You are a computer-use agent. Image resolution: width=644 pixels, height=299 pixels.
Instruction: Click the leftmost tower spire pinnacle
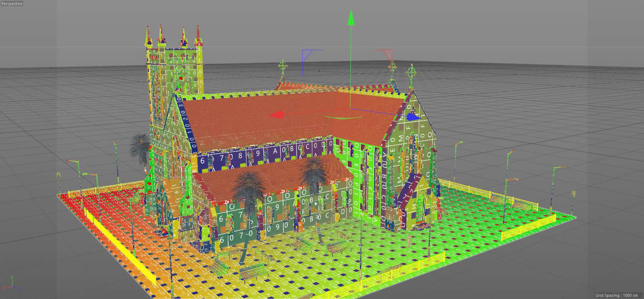[148, 37]
